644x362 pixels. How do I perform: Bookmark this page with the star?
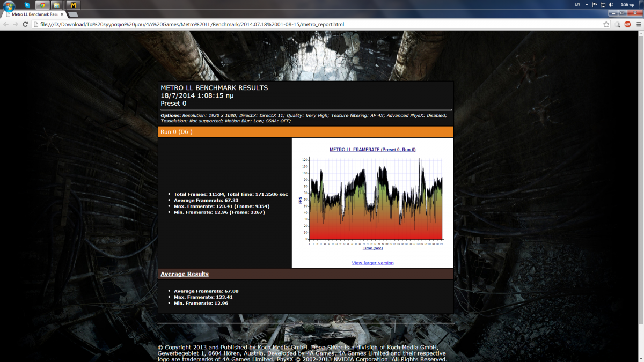606,24
